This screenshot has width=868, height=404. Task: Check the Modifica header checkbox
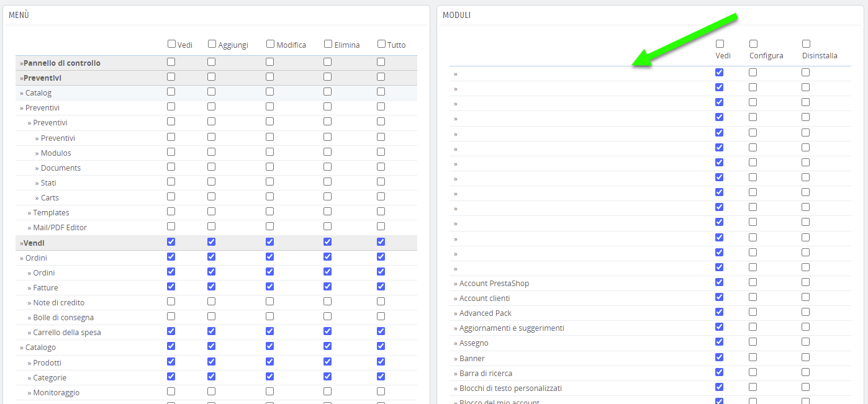270,44
